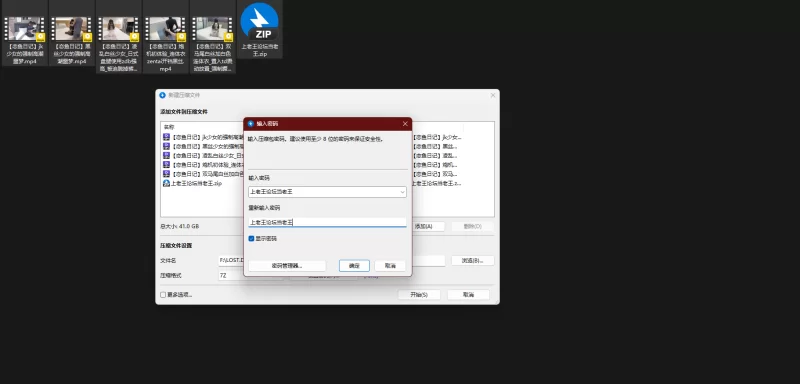The image size is (800, 384).
Task: Click the Bandizip icon in the 输入密码 title bar
Action: point(251,124)
